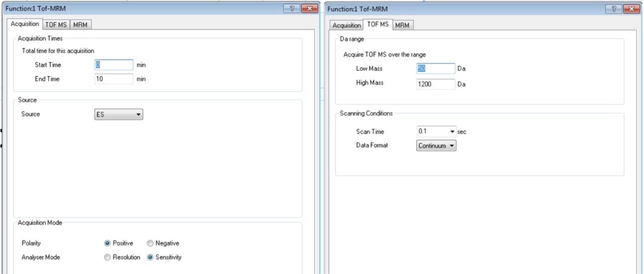
Task: Click the High Mass input field
Action: click(x=436, y=84)
